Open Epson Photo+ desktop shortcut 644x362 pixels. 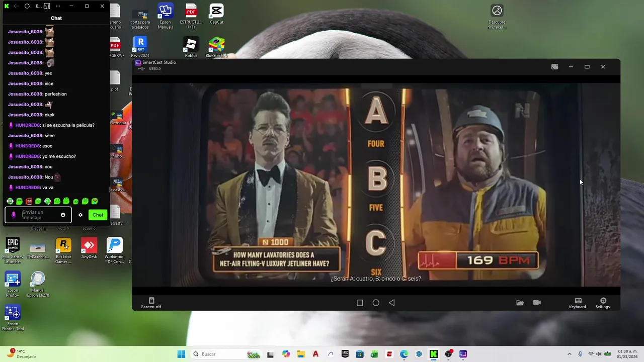coord(13,285)
